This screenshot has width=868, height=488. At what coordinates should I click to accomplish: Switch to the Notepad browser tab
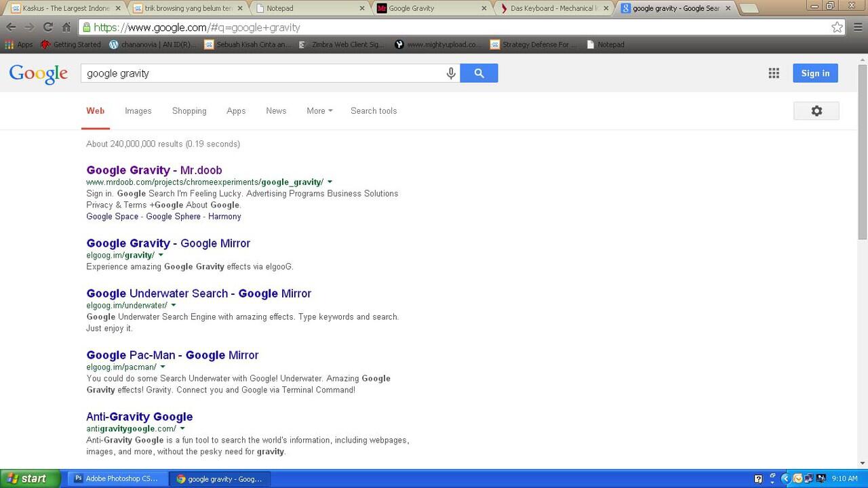tap(310, 9)
